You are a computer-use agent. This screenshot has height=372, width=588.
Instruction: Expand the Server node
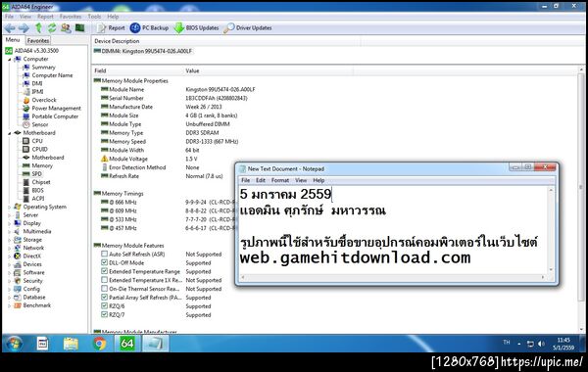[10, 215]
